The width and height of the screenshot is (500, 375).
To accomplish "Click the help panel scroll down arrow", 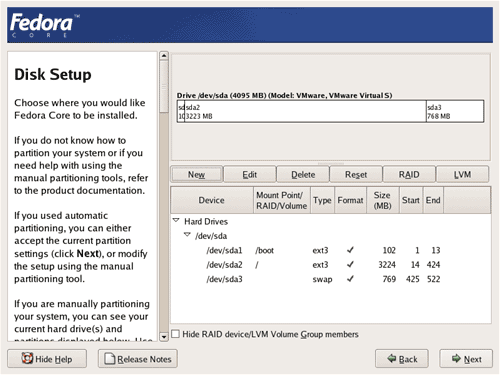I will point(164,336).
